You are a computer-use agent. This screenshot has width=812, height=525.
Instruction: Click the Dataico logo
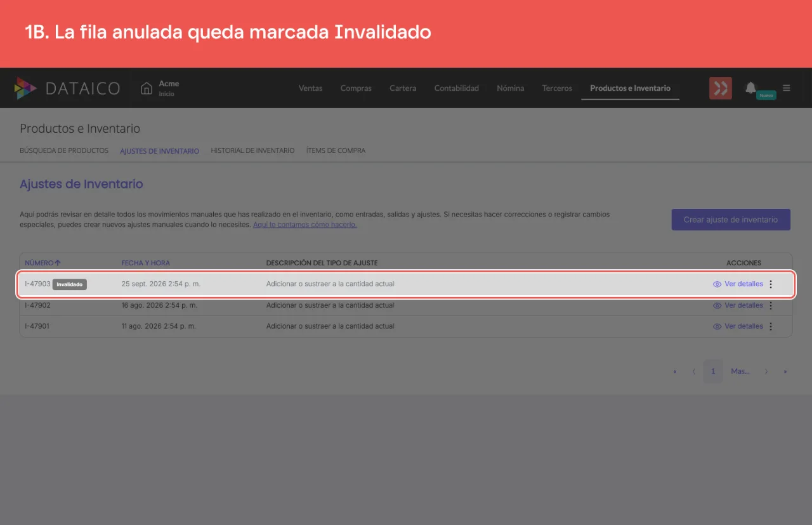pos(67,88)
